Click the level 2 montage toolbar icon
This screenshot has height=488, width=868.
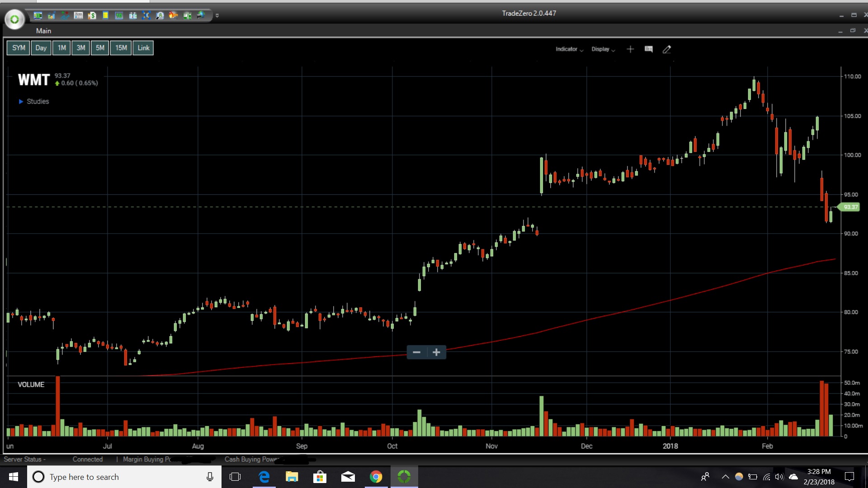point(38,16)
